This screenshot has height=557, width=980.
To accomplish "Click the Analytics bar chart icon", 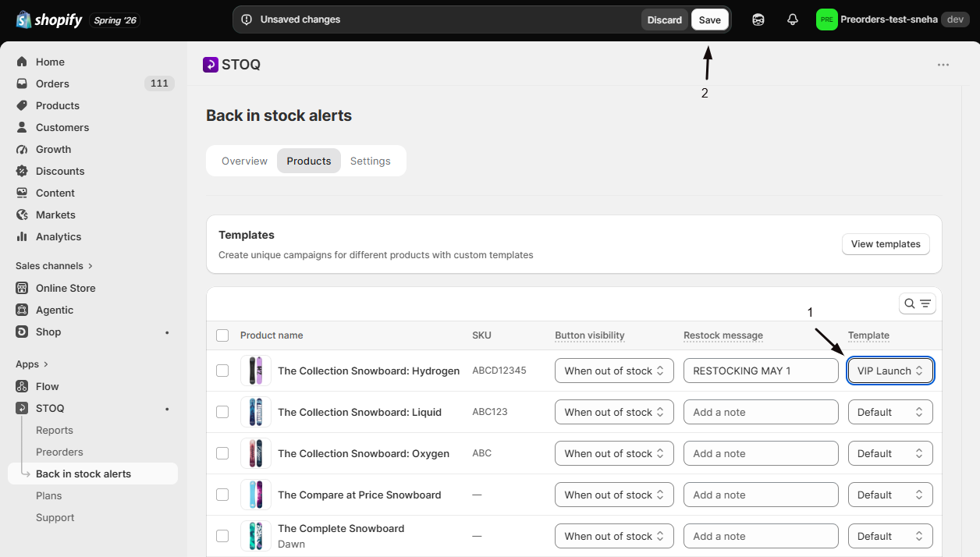I will 22,236.
